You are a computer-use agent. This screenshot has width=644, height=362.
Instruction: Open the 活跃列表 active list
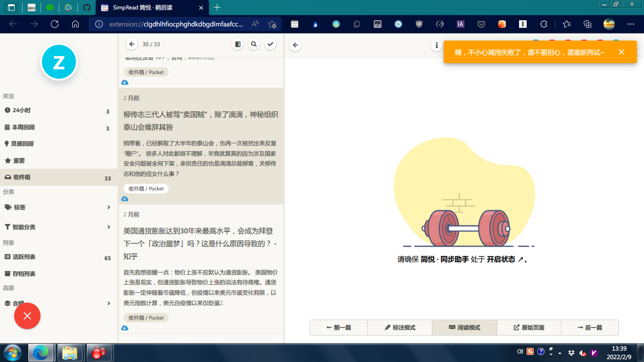(x=58, y=257)
